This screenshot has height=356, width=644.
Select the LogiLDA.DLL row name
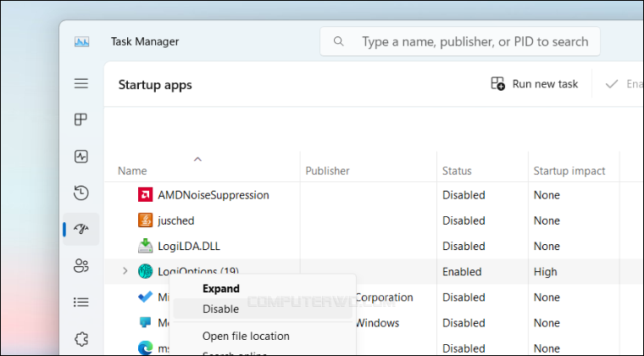click(189, 246)
